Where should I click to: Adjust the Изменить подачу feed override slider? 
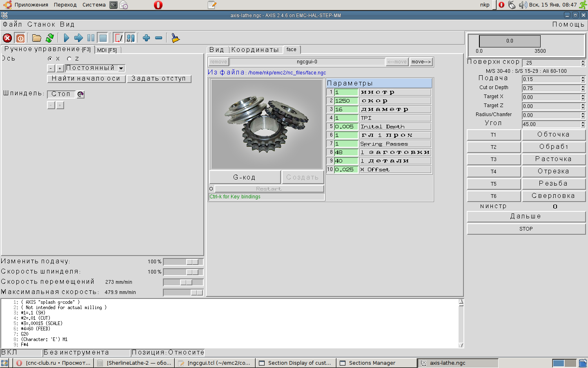(x=192, y=262)
